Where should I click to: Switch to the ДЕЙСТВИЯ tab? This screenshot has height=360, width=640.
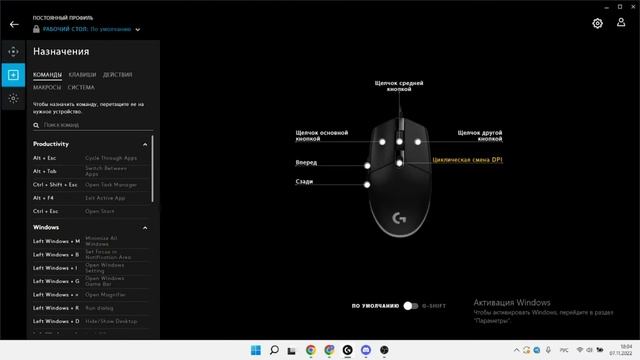coord(118,75)
